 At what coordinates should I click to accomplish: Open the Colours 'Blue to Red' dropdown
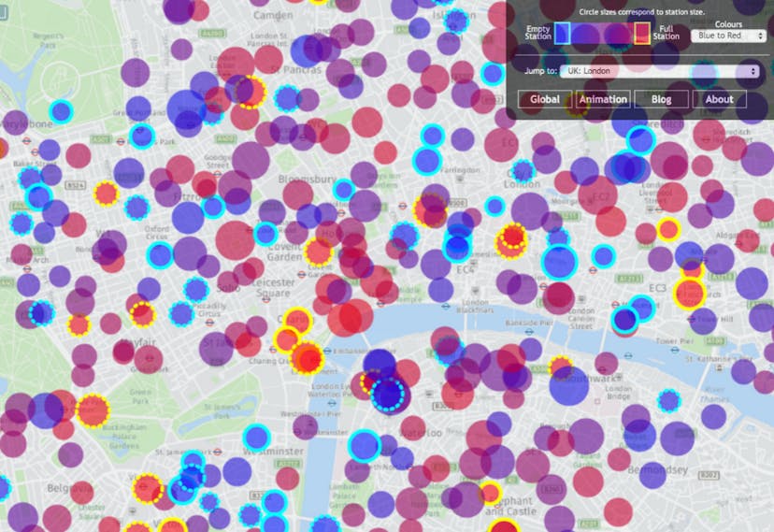[732, 36]
